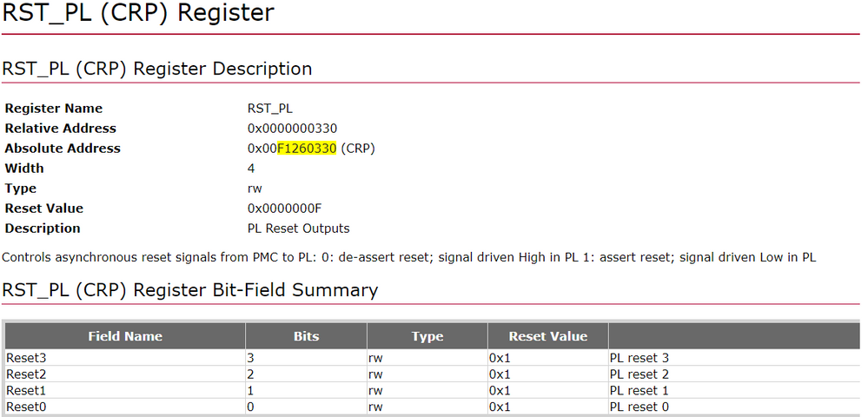868x417 pixels.
Task: Select the 'Reset0' field name cell
Action: click(126, 407)
